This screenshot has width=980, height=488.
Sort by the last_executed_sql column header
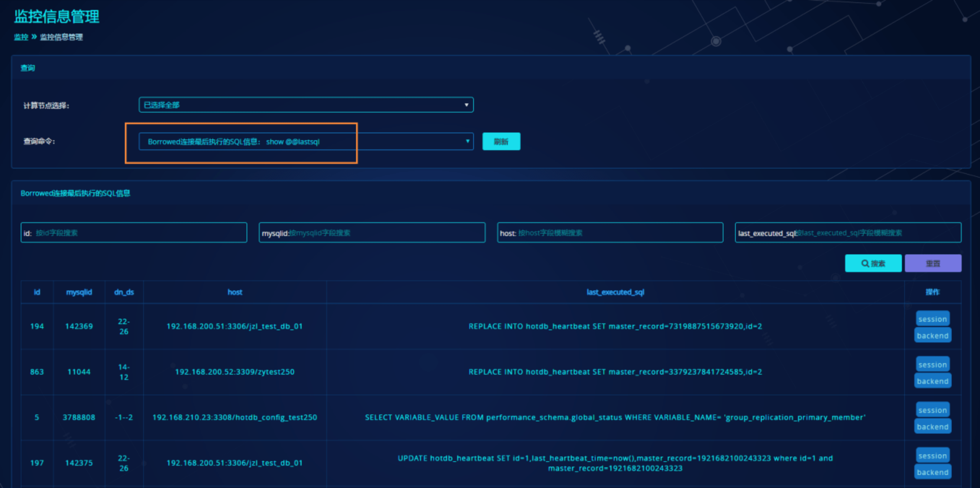pyautogui.click(x=615, y=292)
